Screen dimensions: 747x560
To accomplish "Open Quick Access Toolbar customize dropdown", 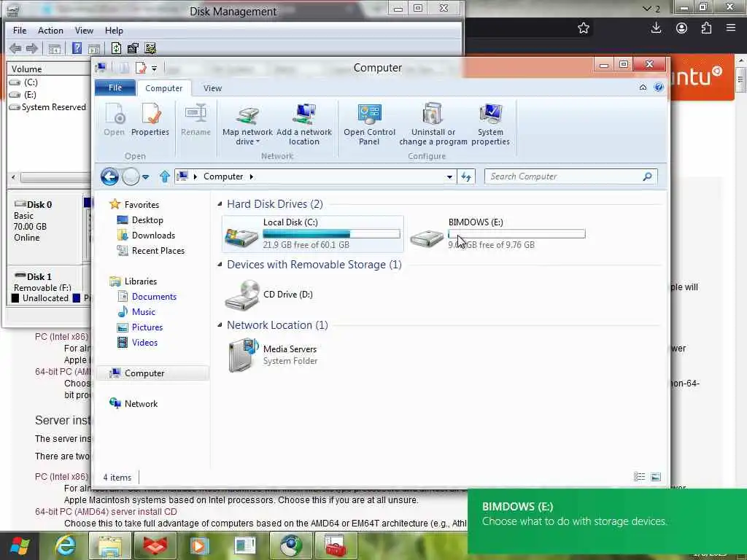I will click(154, 69).
